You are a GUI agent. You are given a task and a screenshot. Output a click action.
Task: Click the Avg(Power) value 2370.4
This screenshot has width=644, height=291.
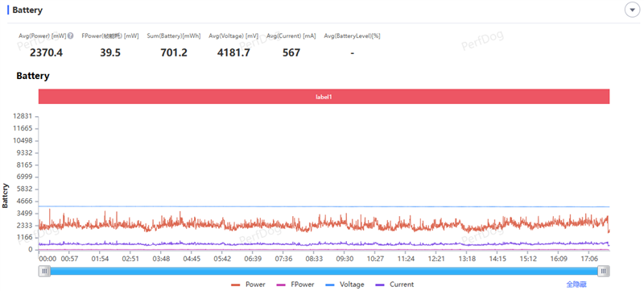pyautogui.click(x=47, y=52)
